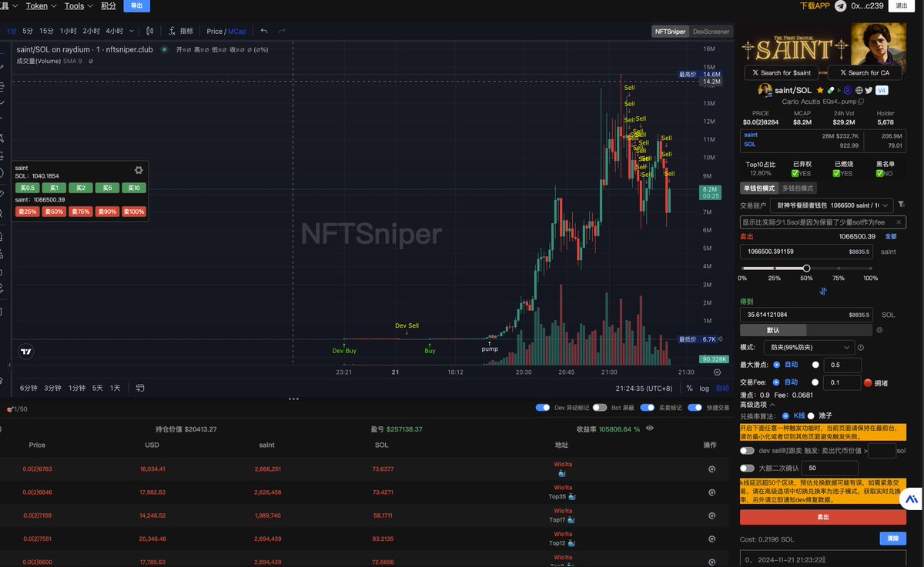
Task: Open chart timezone settings gear
Action: point(717,372)
